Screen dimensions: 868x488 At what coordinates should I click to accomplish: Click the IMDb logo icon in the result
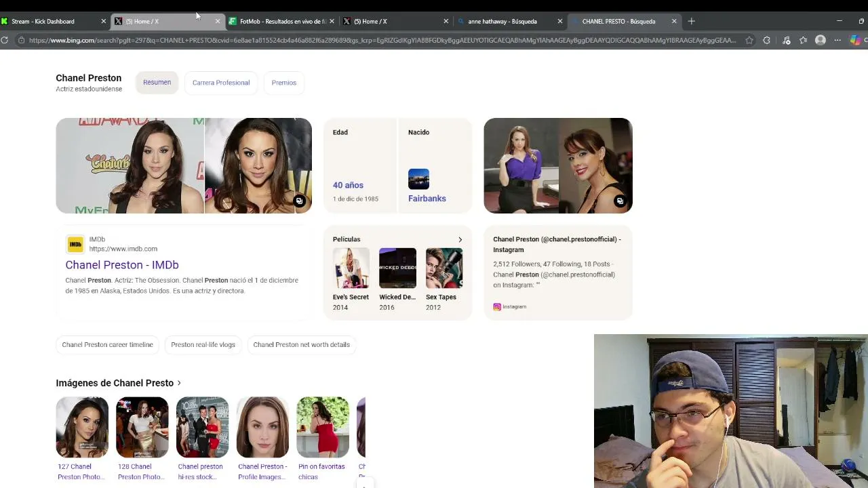tap(75, 244)
